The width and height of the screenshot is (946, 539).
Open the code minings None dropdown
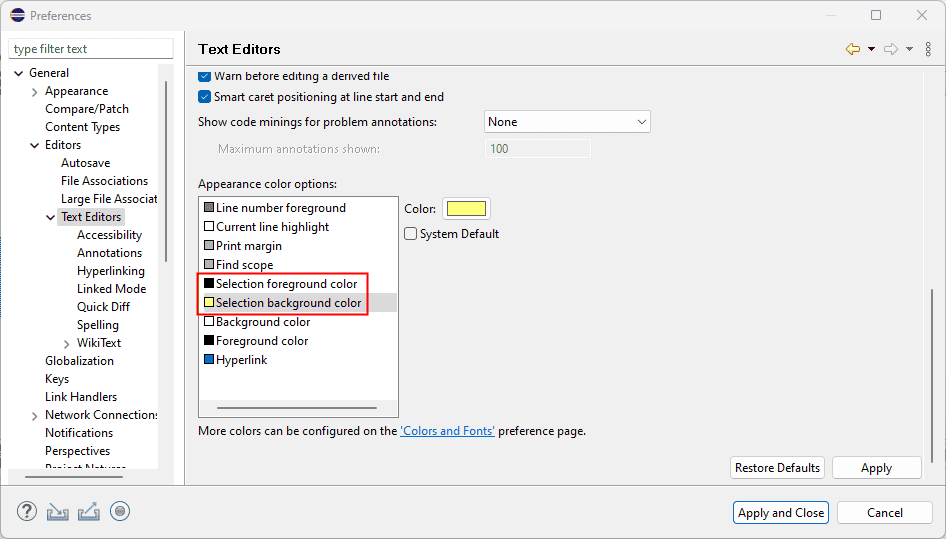(567, 122)
